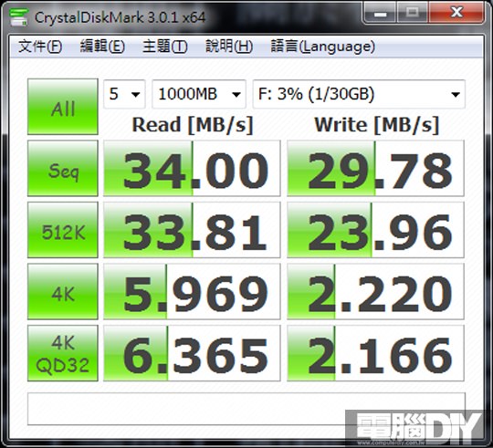The height and width of the screenshot is (448, 493).
Task: Open the 1000MB test size dropdown
Action: [x=199, y=94]
